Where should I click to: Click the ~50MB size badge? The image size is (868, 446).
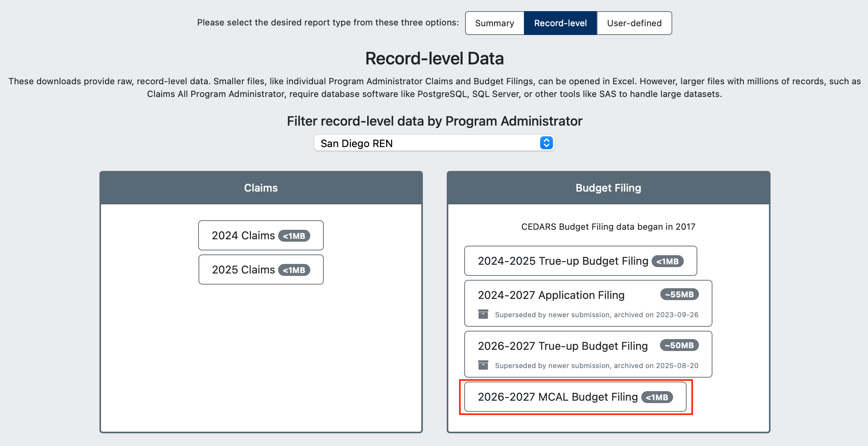tap(679, 345)
